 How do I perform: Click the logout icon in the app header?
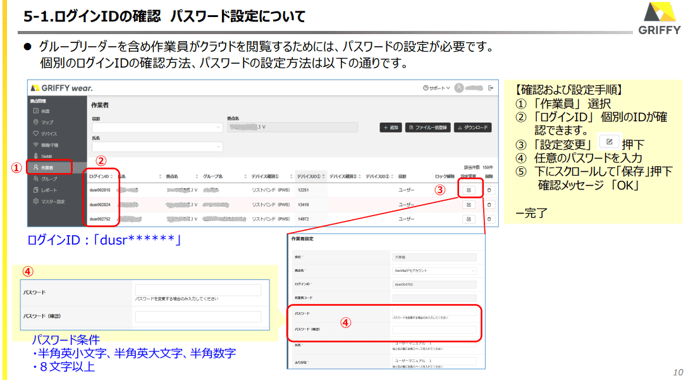point(491,88)
